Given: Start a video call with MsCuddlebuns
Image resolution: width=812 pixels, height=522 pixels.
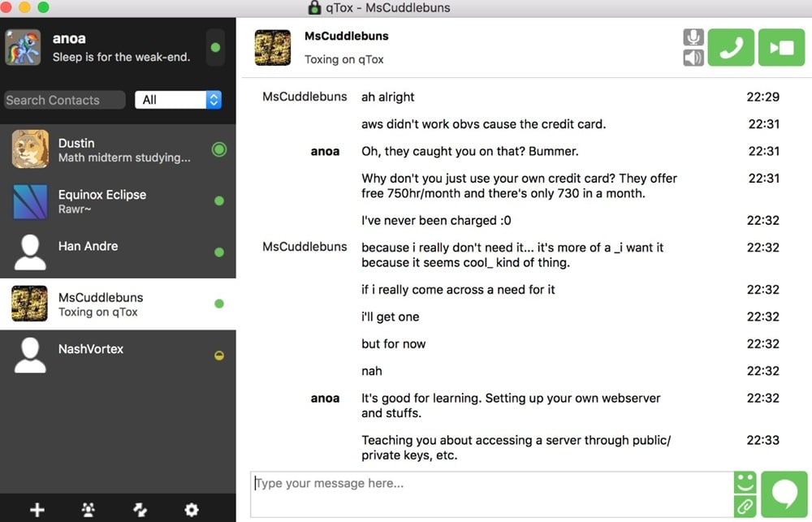Looking at the screenshot, I should click(781, 48).
